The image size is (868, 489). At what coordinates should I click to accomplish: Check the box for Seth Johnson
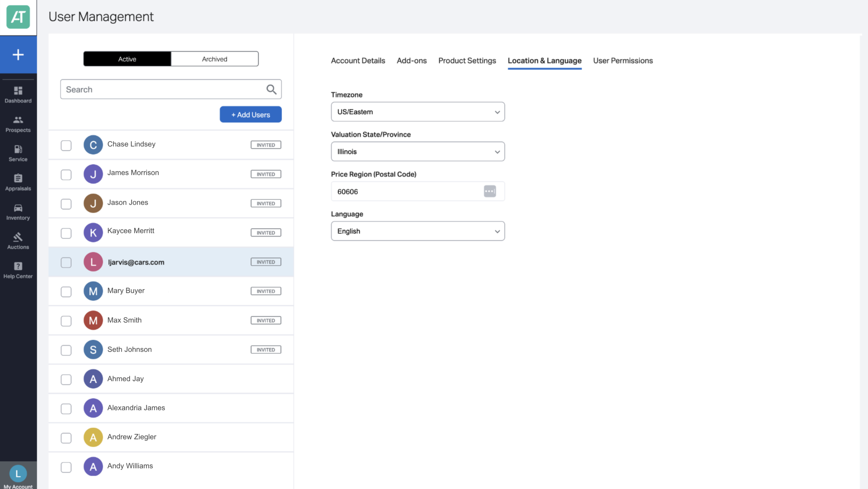(x=66, y=350)
